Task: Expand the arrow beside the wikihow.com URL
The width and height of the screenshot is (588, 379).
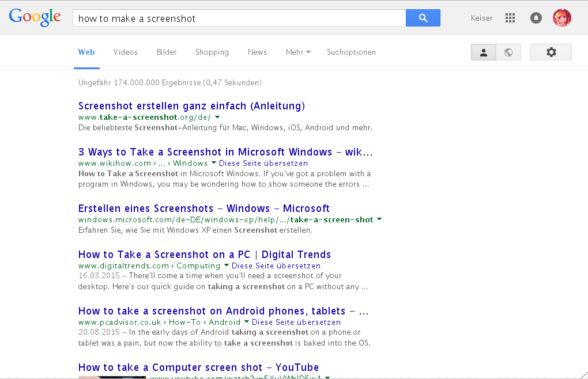Action: tap(214, 163)
